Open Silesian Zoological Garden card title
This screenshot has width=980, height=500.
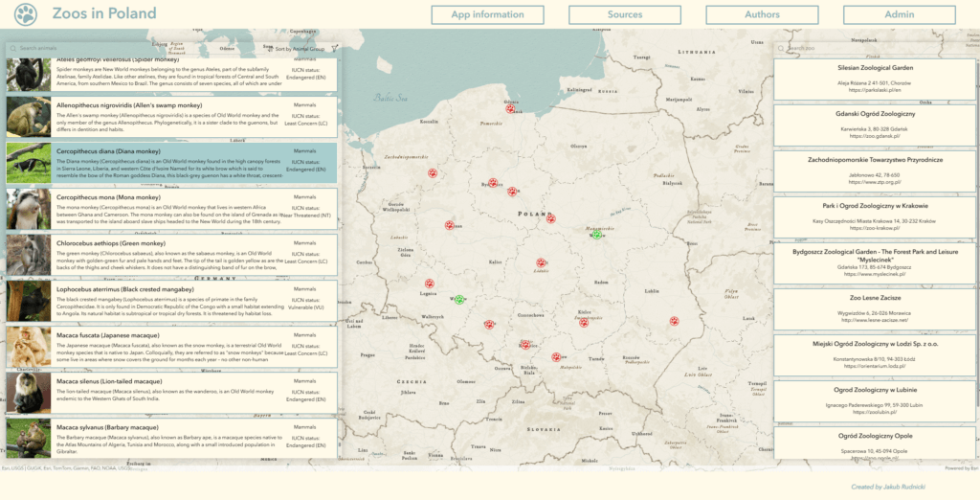875,68
